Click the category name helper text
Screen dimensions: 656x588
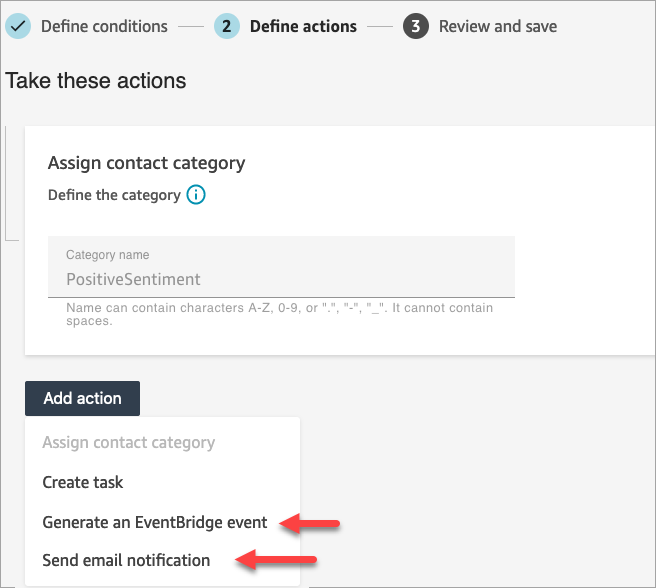click(279, 314)
